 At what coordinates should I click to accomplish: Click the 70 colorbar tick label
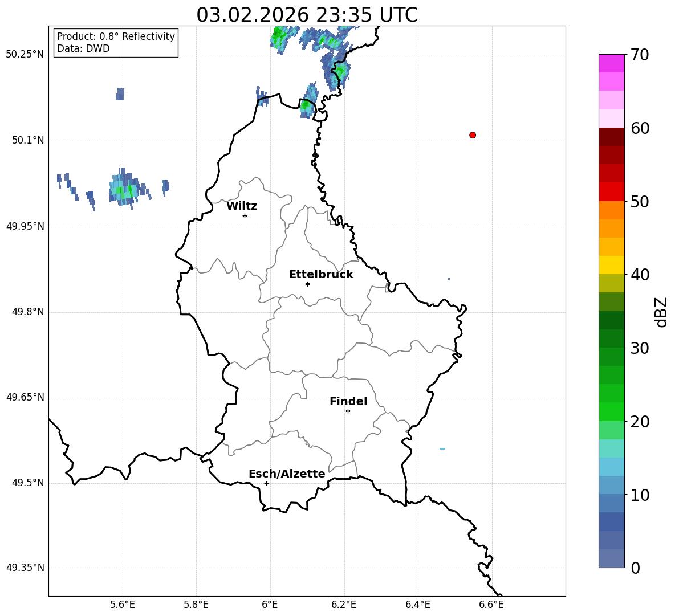[640, 55]
